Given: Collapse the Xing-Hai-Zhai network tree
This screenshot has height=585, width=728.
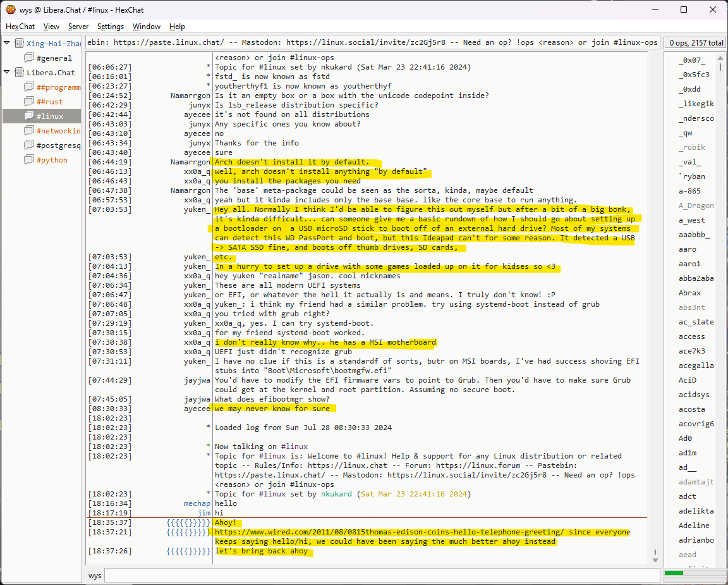Looking at the screenshot, I should (x=7, y=44).
